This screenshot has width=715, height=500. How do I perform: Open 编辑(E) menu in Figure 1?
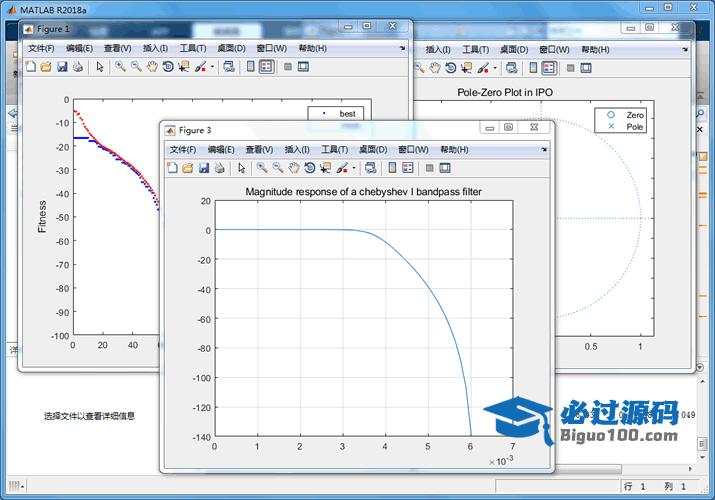coord(79,48)
